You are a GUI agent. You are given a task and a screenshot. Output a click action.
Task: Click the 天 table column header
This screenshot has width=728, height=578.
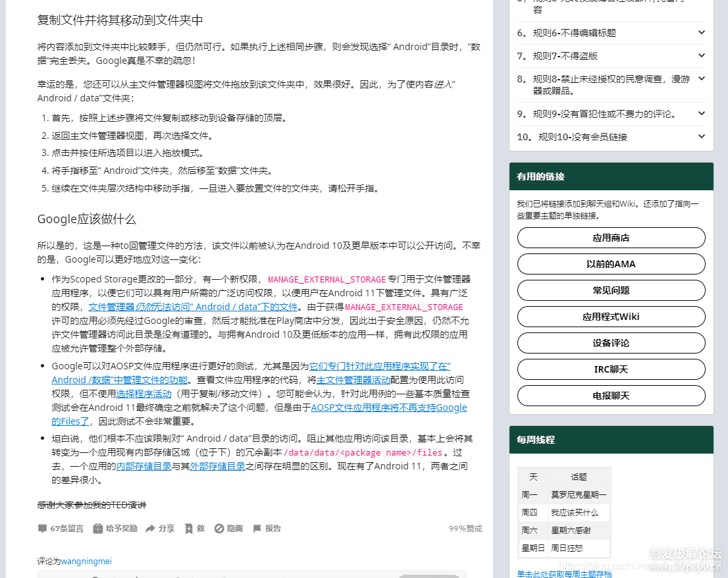tap(533, 477)
